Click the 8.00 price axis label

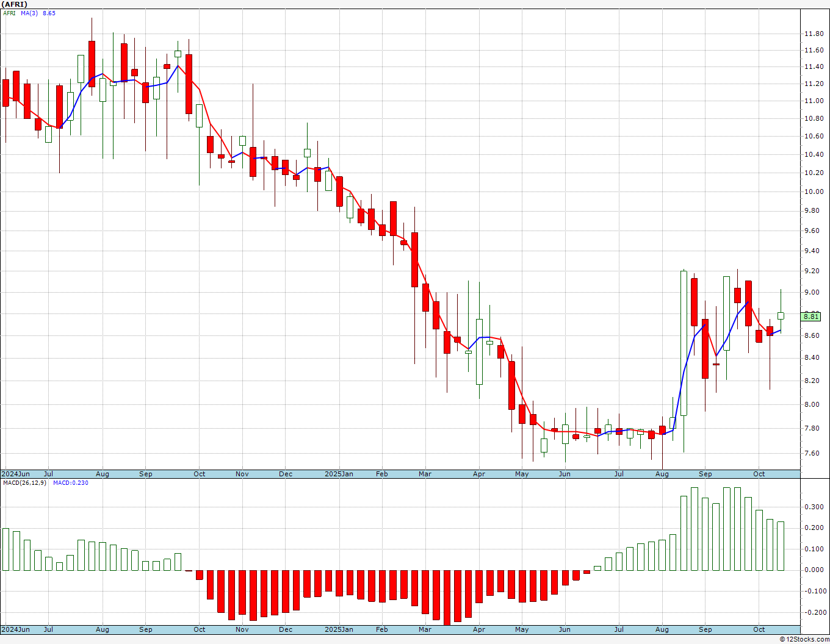coord(814,404)
